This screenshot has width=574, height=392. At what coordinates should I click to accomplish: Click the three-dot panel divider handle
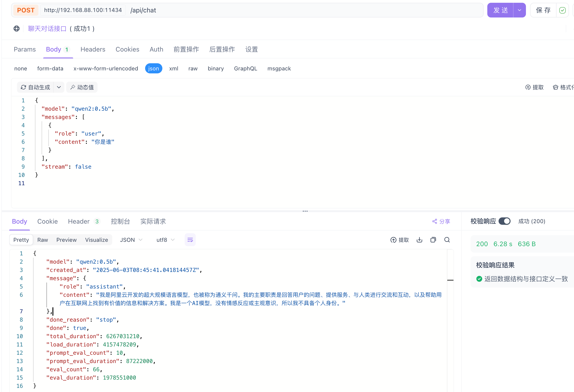pyautogui.click(x=305, y=211)
